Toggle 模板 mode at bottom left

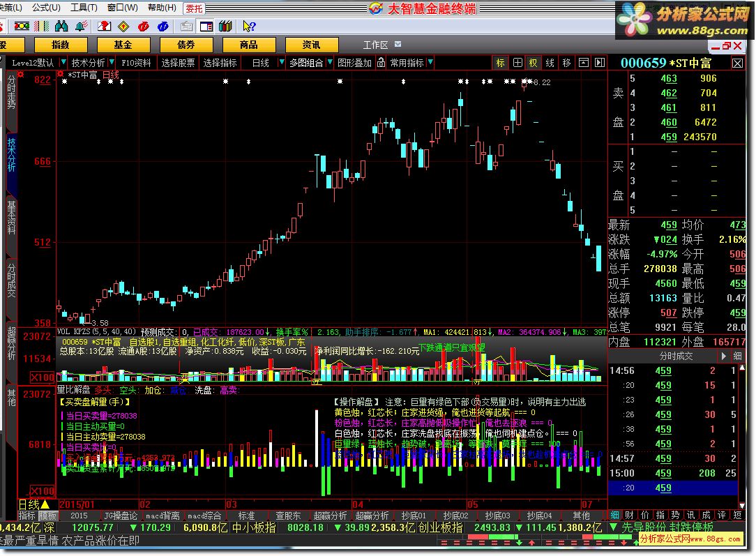pyautogui.click(x=47, y=516)
